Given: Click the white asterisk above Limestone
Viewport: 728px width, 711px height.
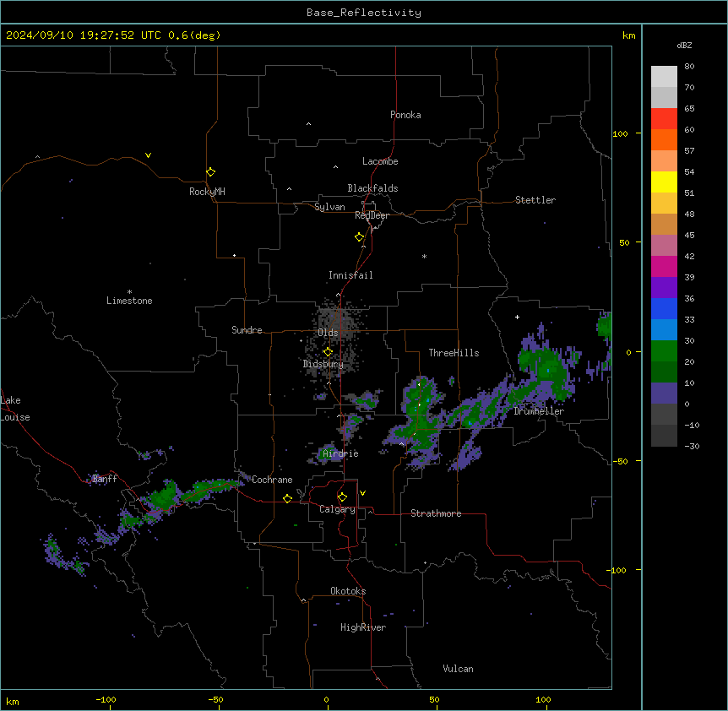Looking at the screenshot, I should (129, 292).
